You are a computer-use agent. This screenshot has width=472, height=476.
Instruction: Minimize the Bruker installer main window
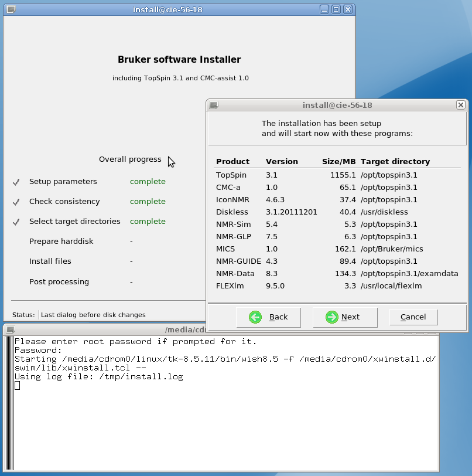[x=324, y=9]
